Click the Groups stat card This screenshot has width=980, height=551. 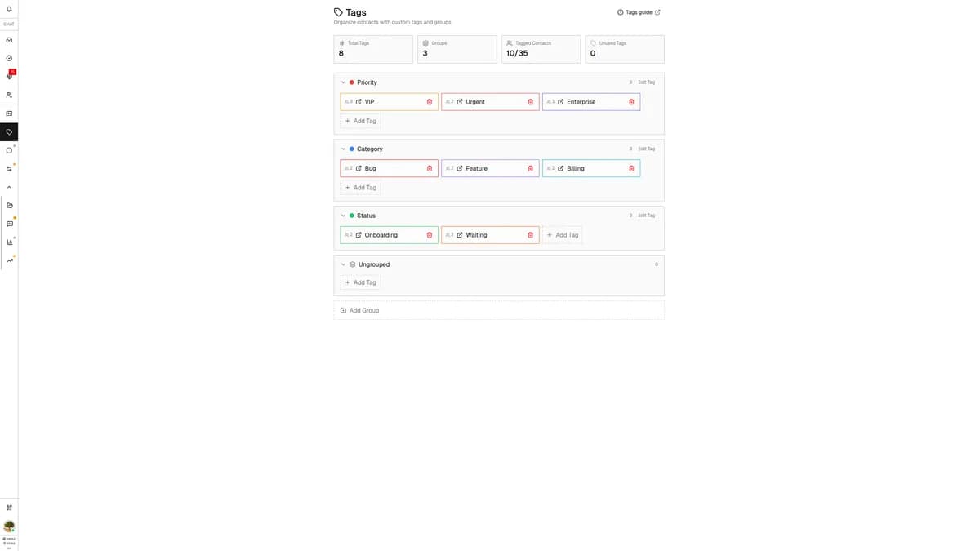457,49
